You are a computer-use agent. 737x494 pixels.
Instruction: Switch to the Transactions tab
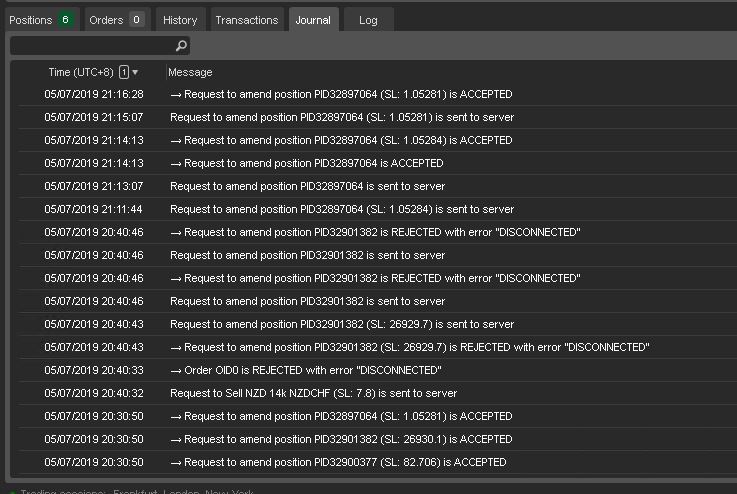tap(247, 20)
